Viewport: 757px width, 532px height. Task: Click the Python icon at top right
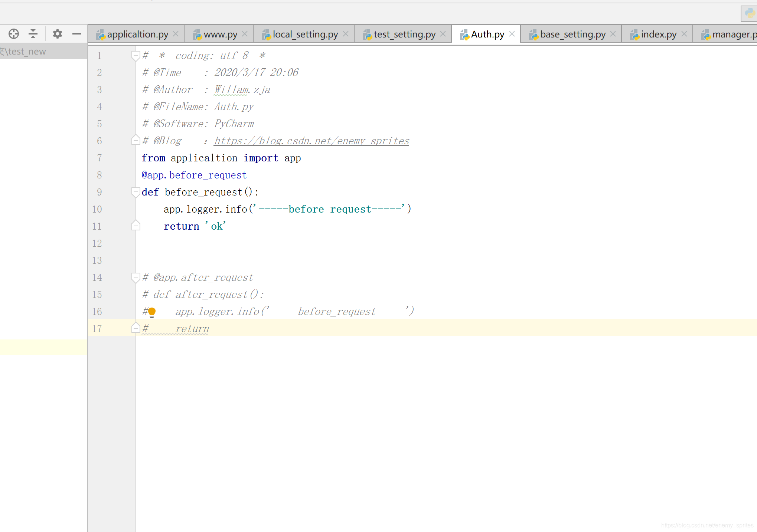tap(750, 13)
